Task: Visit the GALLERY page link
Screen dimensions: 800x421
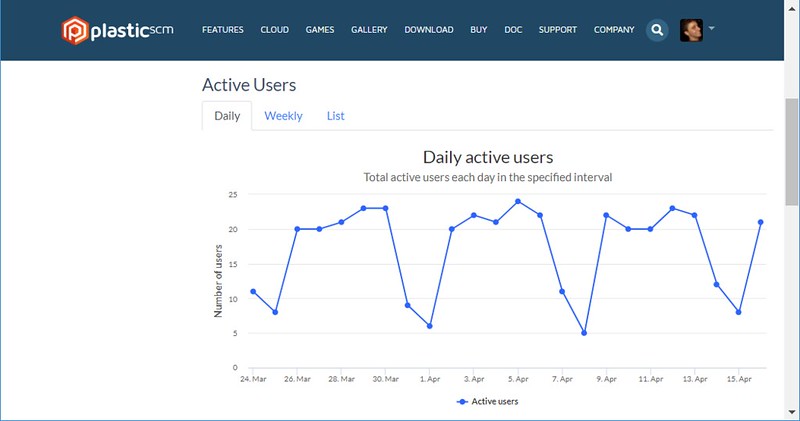Action: pos(370,30)
